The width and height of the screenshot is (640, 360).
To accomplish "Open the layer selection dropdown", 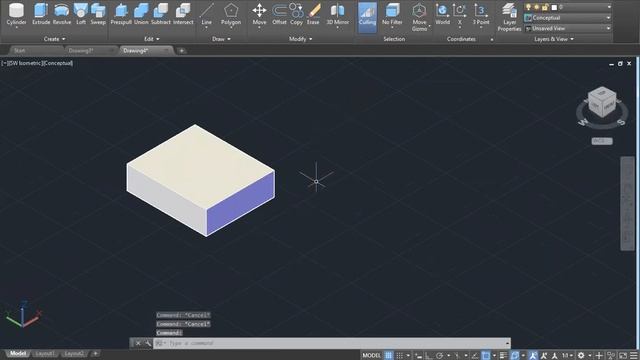I will point(568,7).
